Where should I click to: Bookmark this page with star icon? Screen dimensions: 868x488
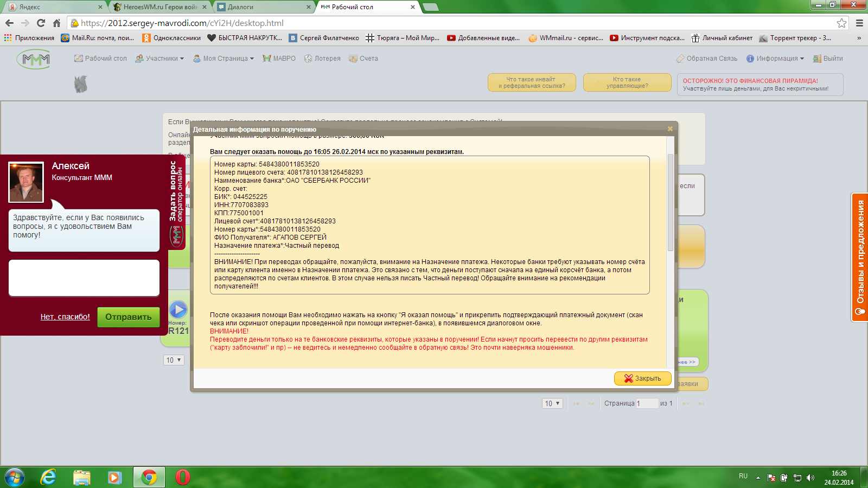pos(841,23)
